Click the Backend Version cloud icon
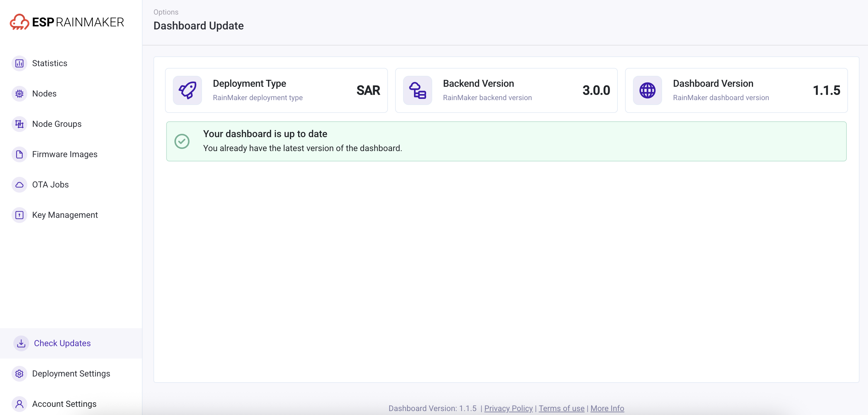Viewport: 868px width, 415px height. pyautogui.click(x=418, y=90)
